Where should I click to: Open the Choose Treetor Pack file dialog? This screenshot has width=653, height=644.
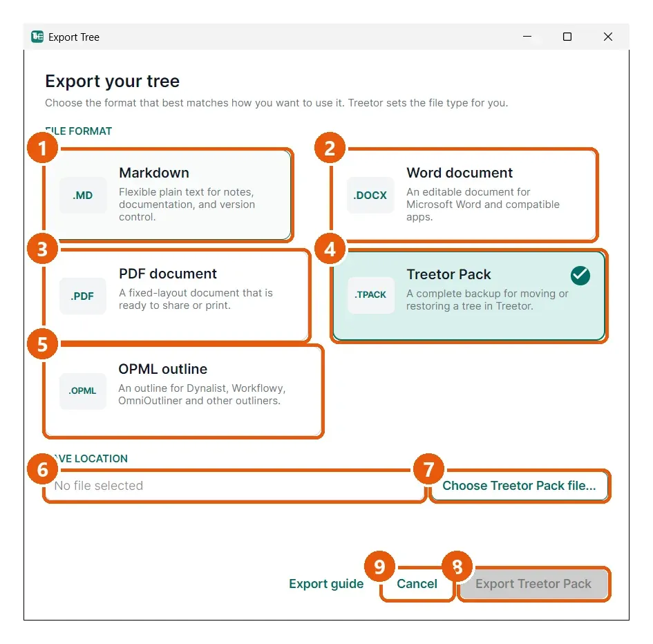(x=520, y=486)
